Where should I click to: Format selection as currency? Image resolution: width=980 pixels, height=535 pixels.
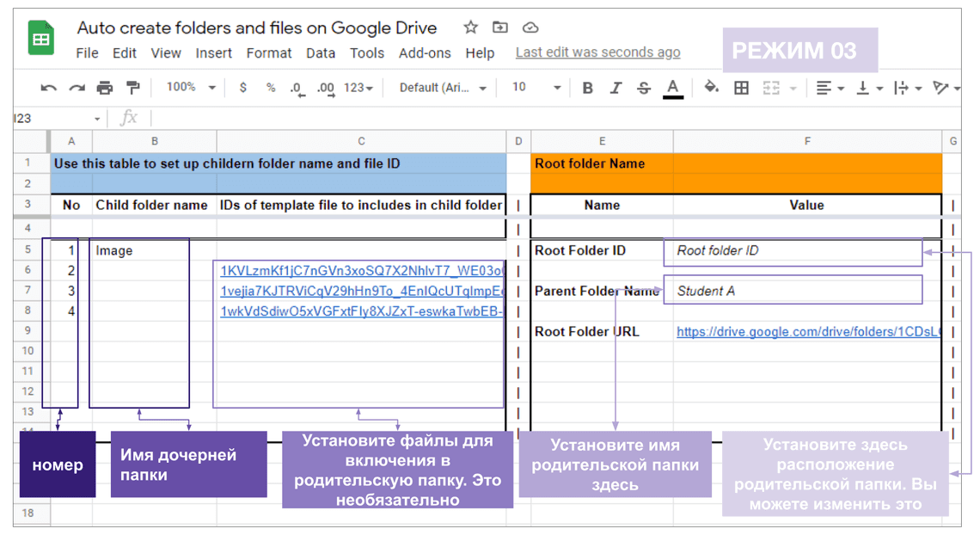point(243,88)
